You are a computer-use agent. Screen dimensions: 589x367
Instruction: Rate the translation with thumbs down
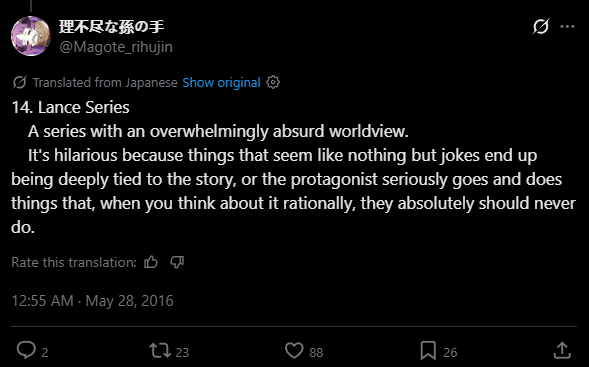pyautogui.click(x=177, y=262)
